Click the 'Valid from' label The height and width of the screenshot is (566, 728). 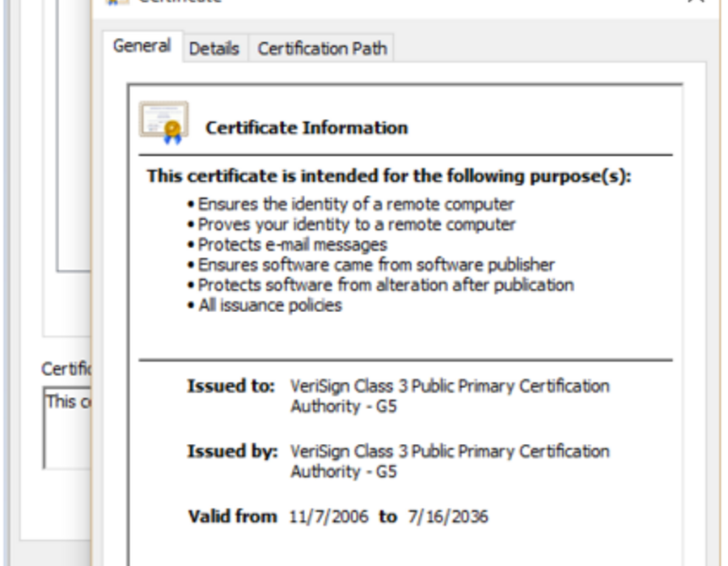[x=233, y=517]
